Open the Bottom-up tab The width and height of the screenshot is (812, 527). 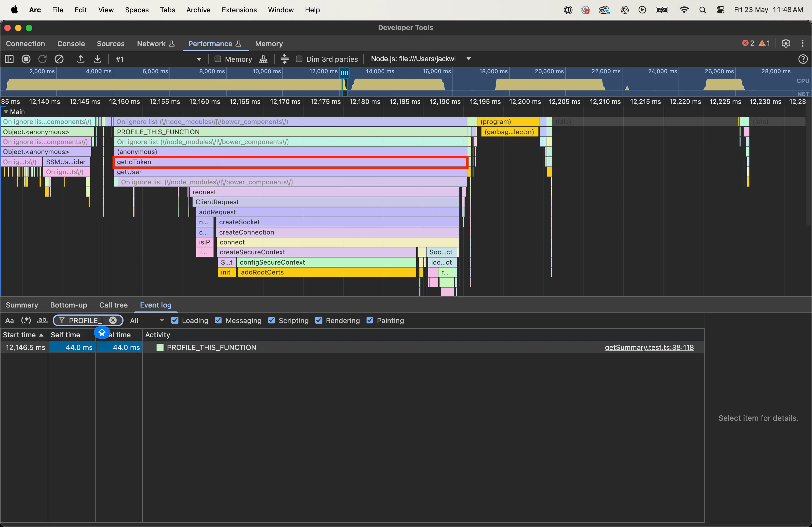[68, 305]
